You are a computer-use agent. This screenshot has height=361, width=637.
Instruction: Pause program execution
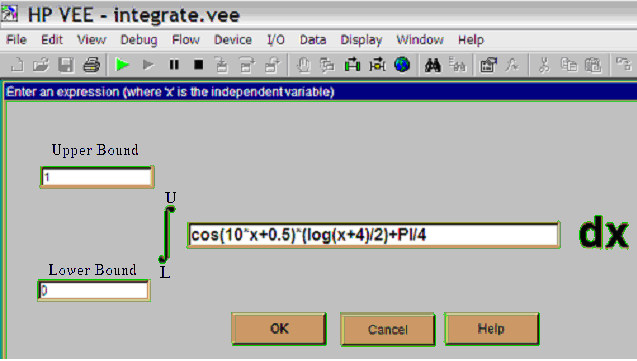[174, 65]
